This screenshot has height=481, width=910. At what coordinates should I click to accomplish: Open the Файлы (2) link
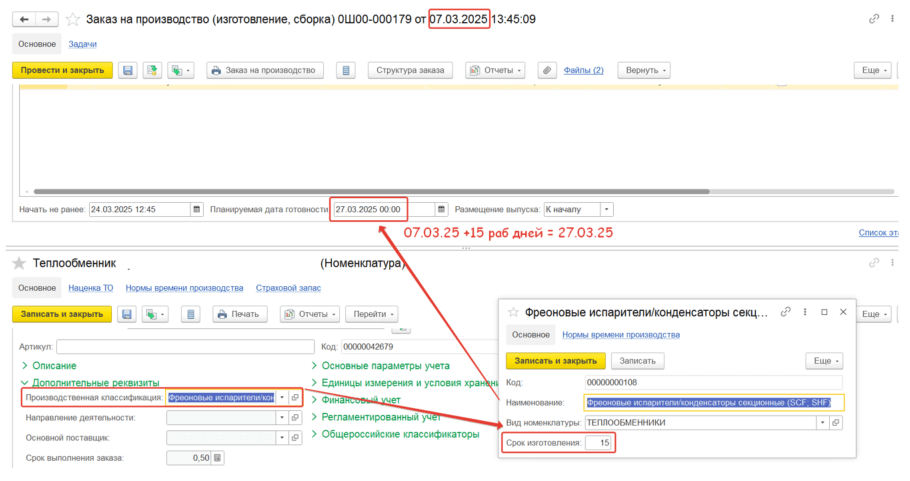click(583, 70)
